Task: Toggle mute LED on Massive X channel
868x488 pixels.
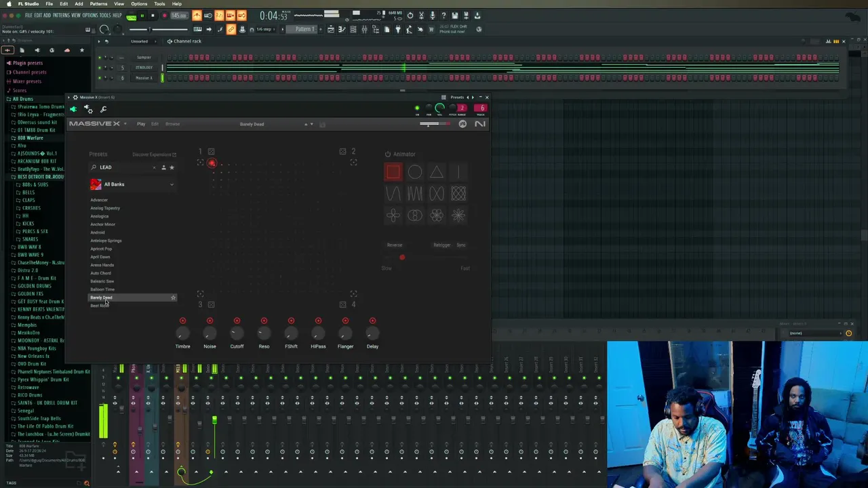Action: (x=100, y=78)
